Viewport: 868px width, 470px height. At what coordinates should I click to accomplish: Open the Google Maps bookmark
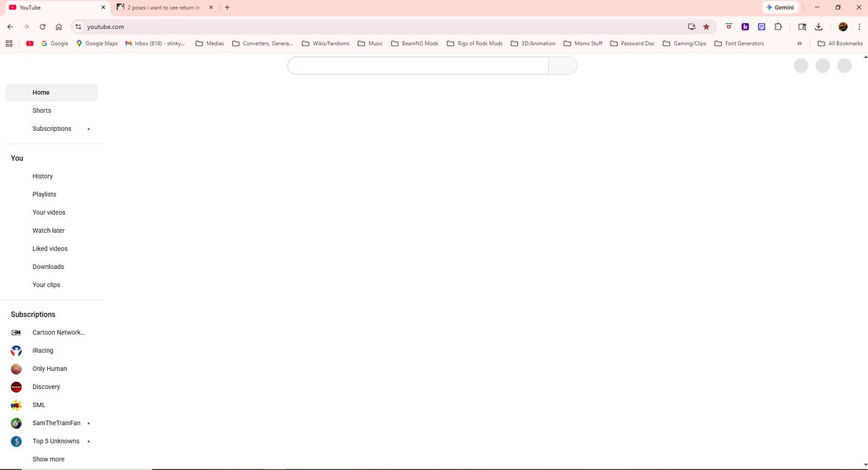[x=97, y=43]
